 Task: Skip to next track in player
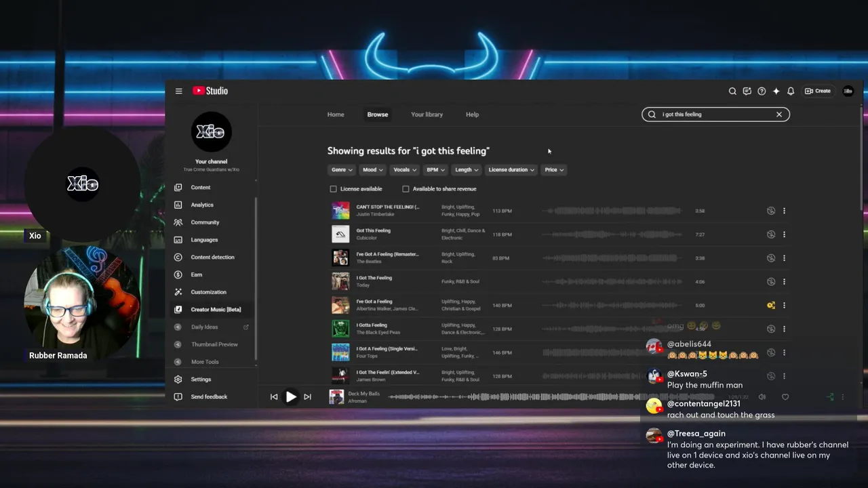(307, 397)
